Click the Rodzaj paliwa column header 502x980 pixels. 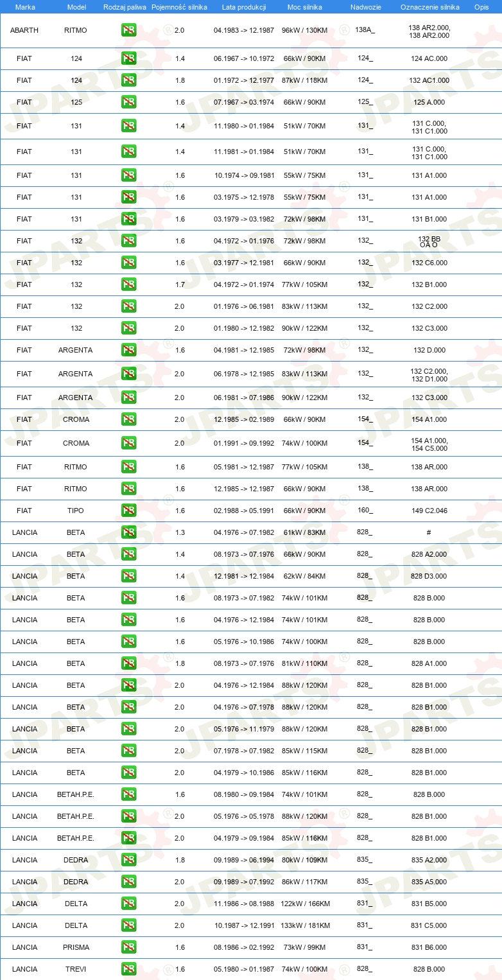click(125, 6)
